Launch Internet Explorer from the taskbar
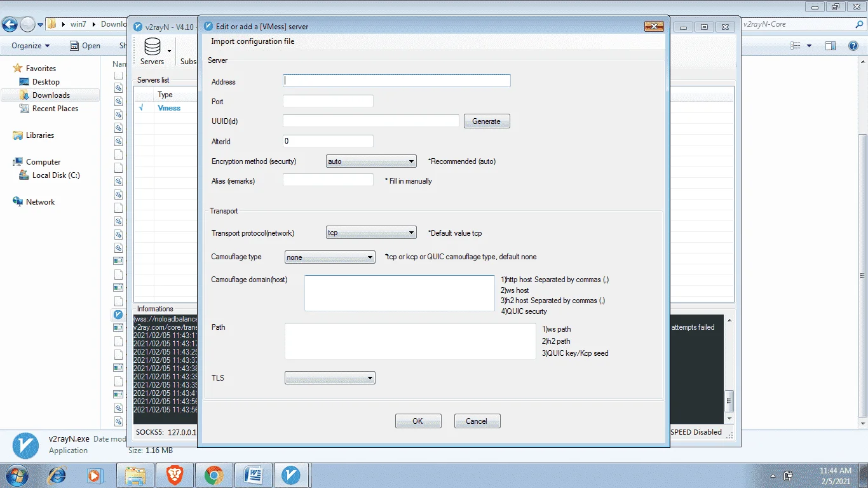868x488 pixels. [x=58, y=475]
